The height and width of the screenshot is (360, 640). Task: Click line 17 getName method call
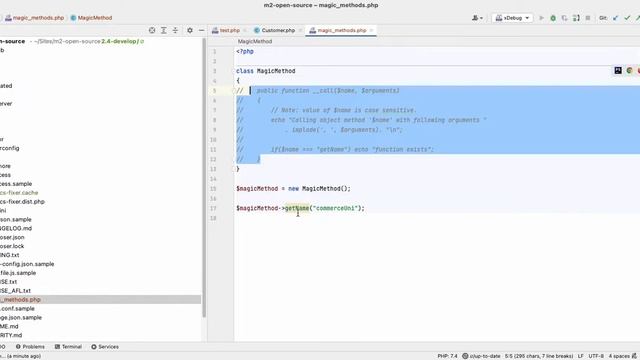pos(297,208)
